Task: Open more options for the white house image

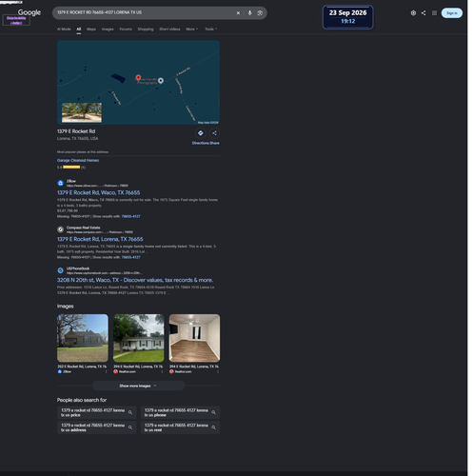Action: 162,371
